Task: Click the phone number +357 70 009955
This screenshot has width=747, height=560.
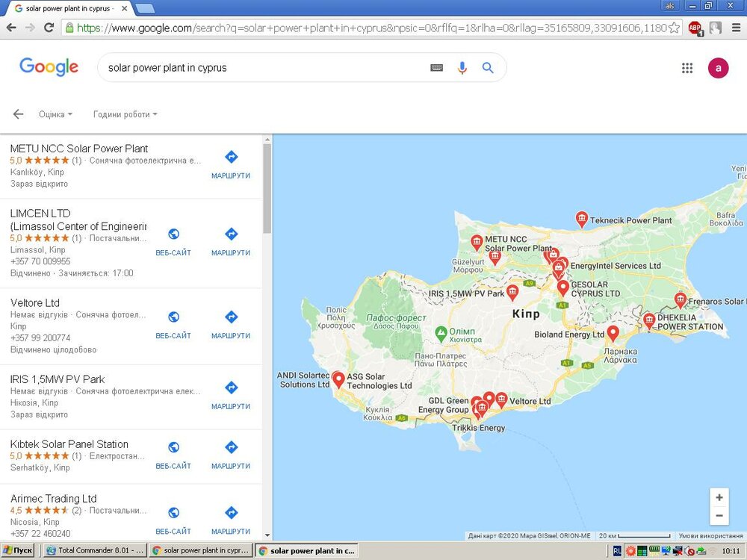Action: pyautogui.click(x=40, y=261)
